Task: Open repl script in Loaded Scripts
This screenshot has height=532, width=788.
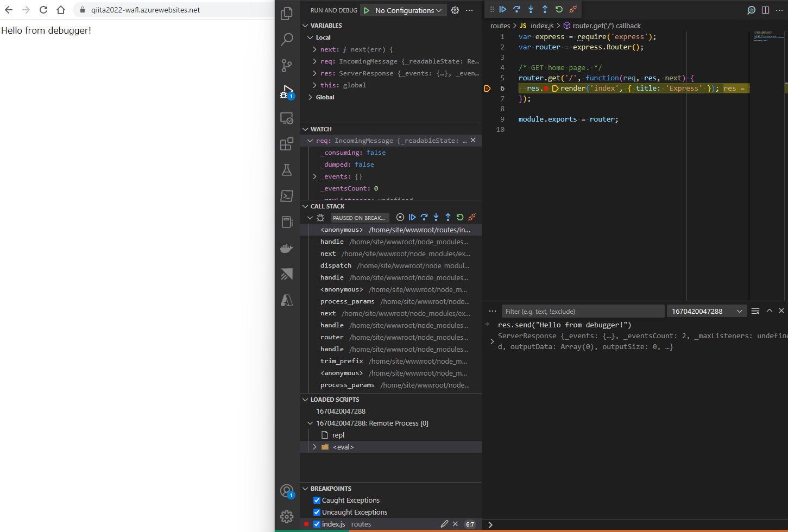Action: 391,435
